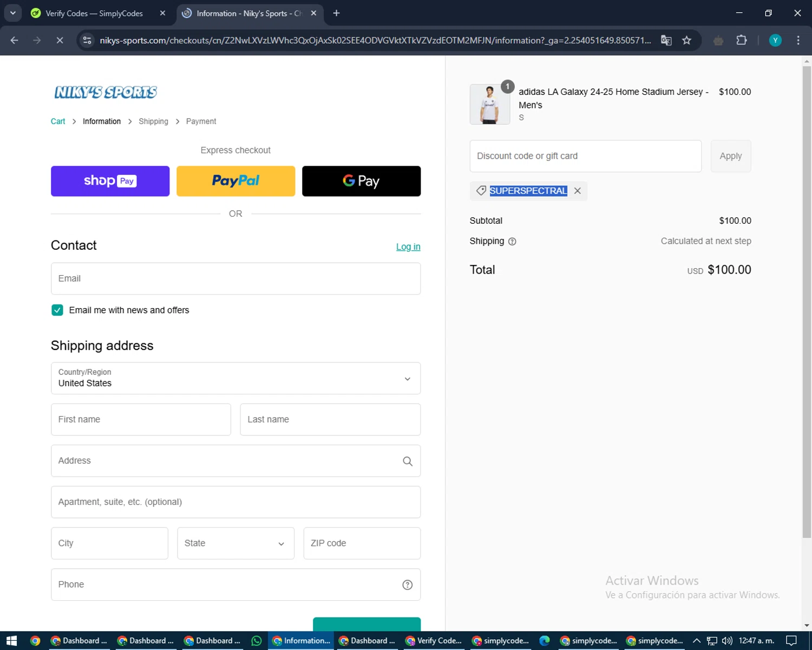The image size is (812, 650).
Task: Pay with Shop Pay express checkout
Action: click(x=110, y=181)
